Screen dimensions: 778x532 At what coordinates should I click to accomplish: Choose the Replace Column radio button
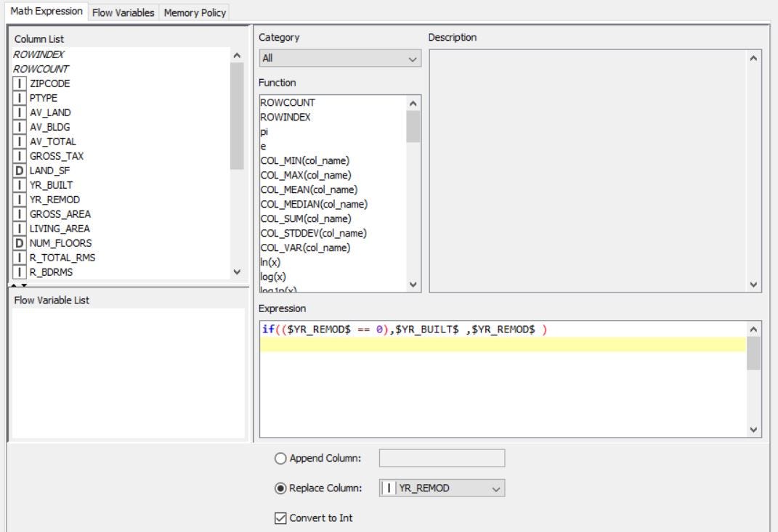[280, 488]
